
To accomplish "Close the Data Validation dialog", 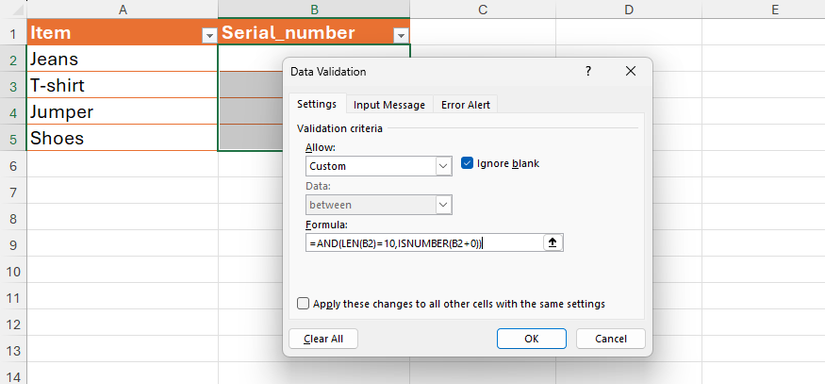I will pos(630,71).
